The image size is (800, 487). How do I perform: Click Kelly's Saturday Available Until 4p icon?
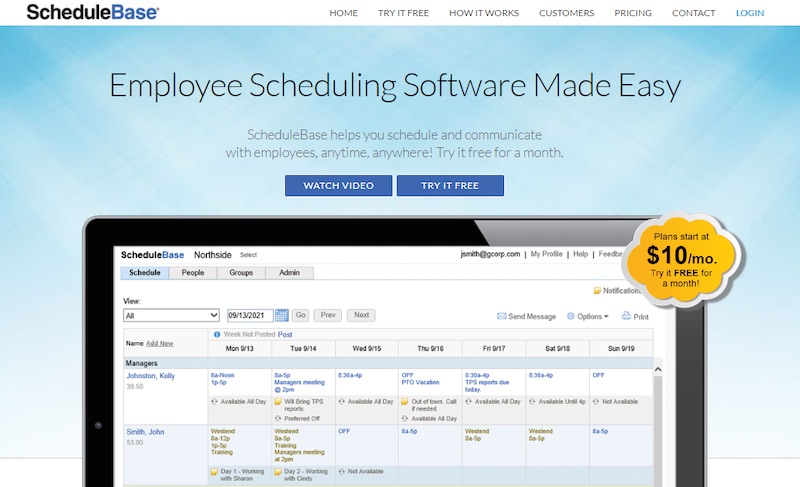pyautogui.click(x=532, y=402)
